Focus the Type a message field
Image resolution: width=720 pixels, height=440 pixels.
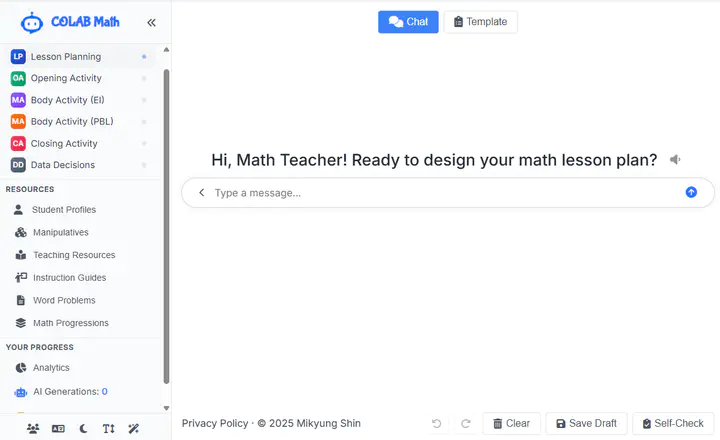(440, 192)
